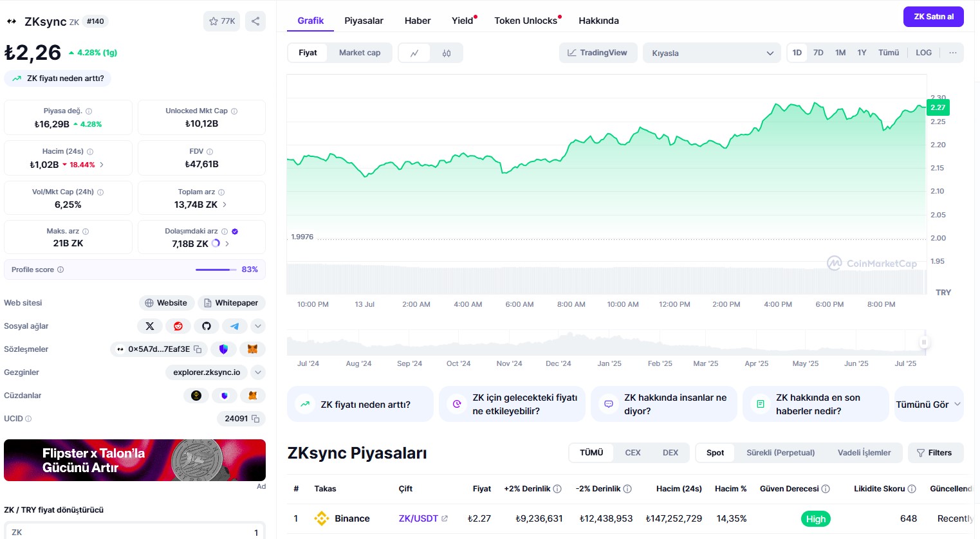
Task: Set chart range to Tümü
Action: 889,53
